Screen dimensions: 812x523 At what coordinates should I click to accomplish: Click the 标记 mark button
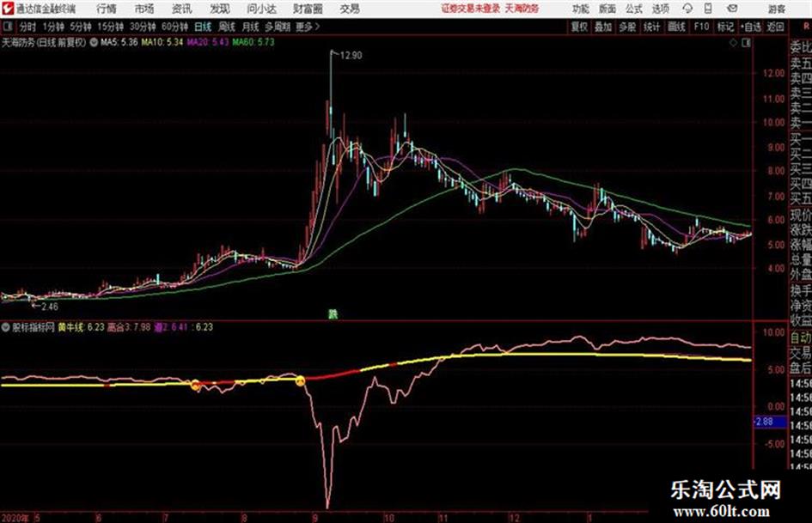(725, 27)
